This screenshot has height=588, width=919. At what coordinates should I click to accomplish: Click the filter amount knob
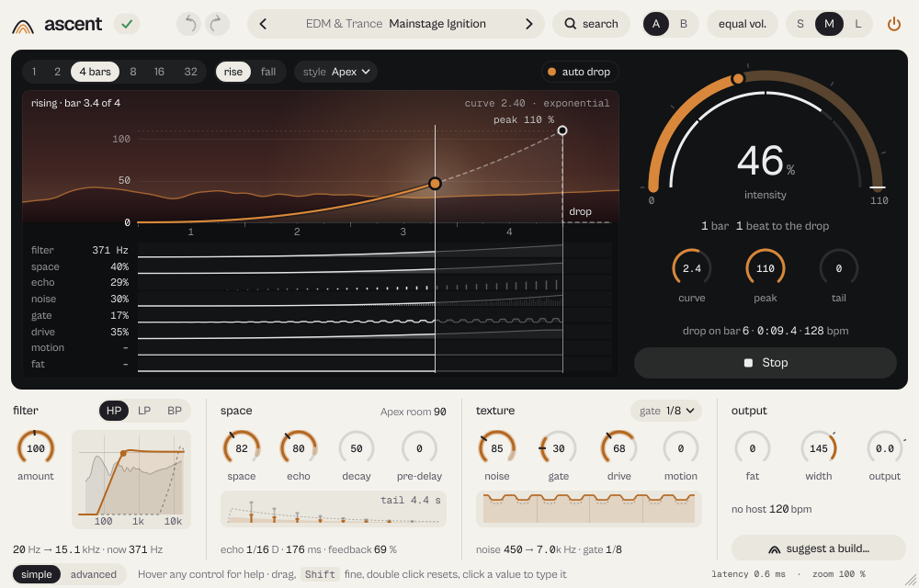click(36, 448)
